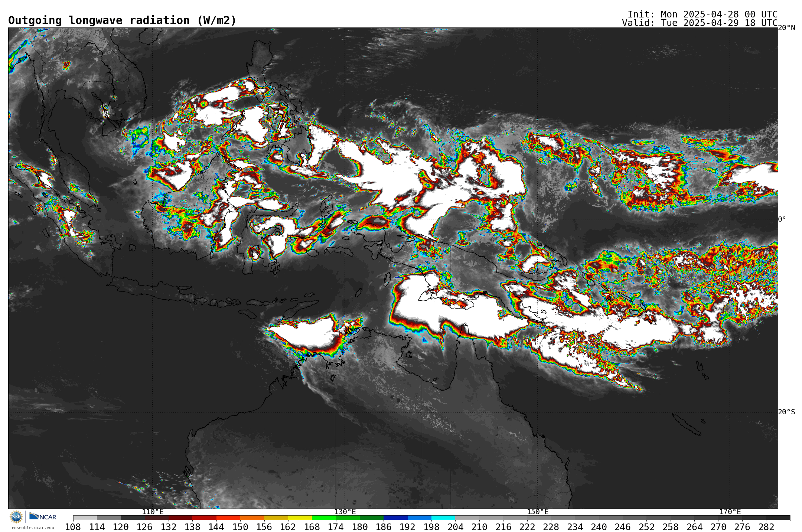Click the '240' colorbar value label
The width and height of the screenshot is (802, 532).
click(x=599, y=527)
